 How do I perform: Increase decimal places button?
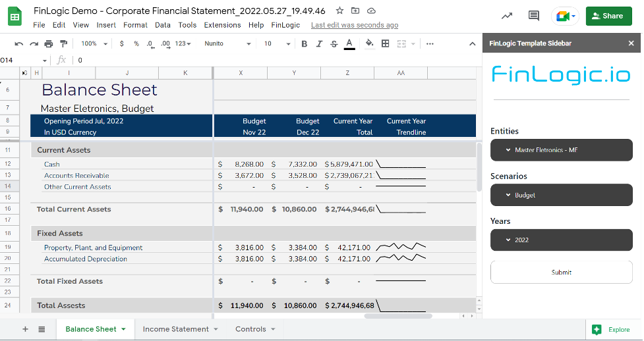pos(165,44)
